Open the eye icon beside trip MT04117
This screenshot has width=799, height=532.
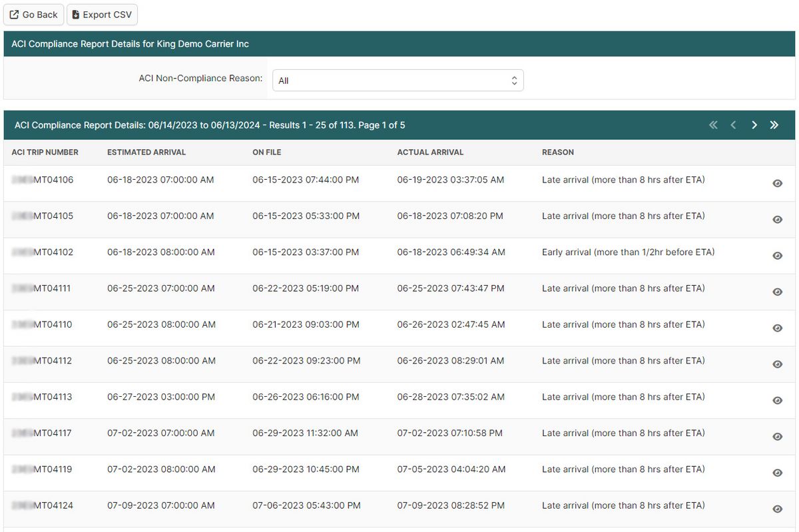(x=777, y=436)
